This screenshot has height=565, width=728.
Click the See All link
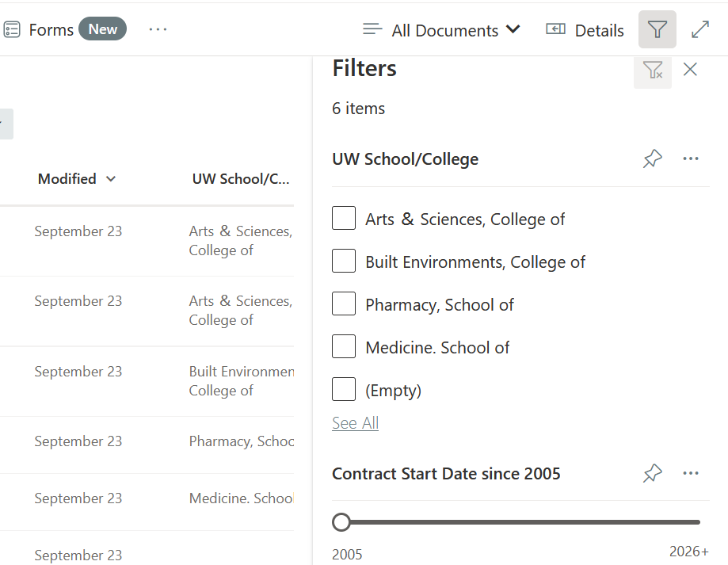pos(355,422)
